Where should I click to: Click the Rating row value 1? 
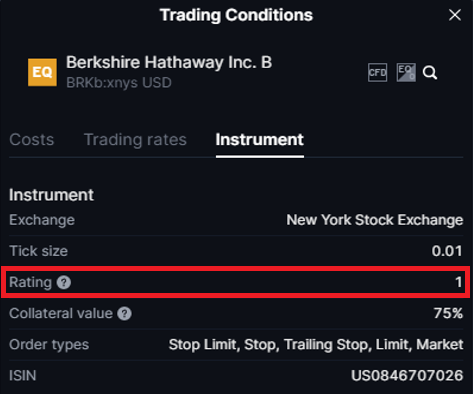pos(459,282)
